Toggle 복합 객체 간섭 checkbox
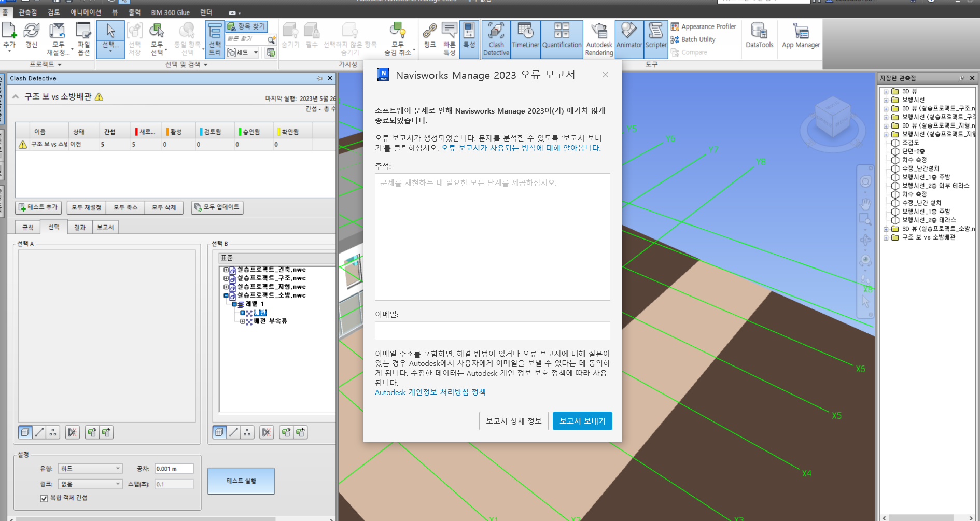 [x=44, y=498]
